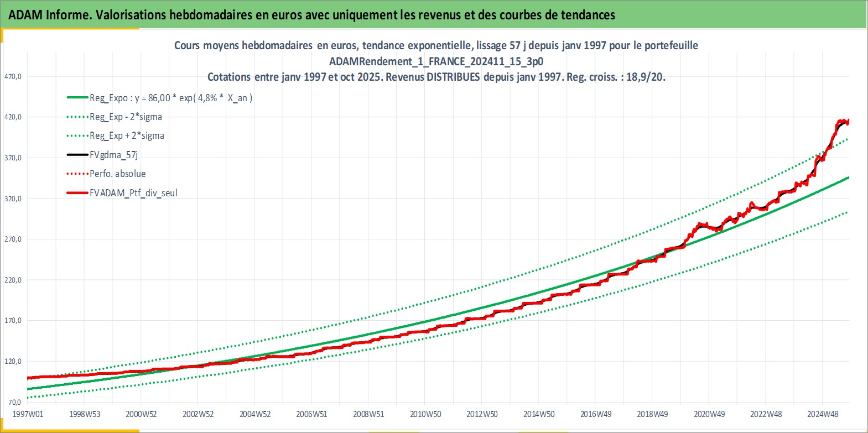
Task: Click red line swatch for FVADAM_Ptf_div_seul legend
Action: click(x=77, y=193)
